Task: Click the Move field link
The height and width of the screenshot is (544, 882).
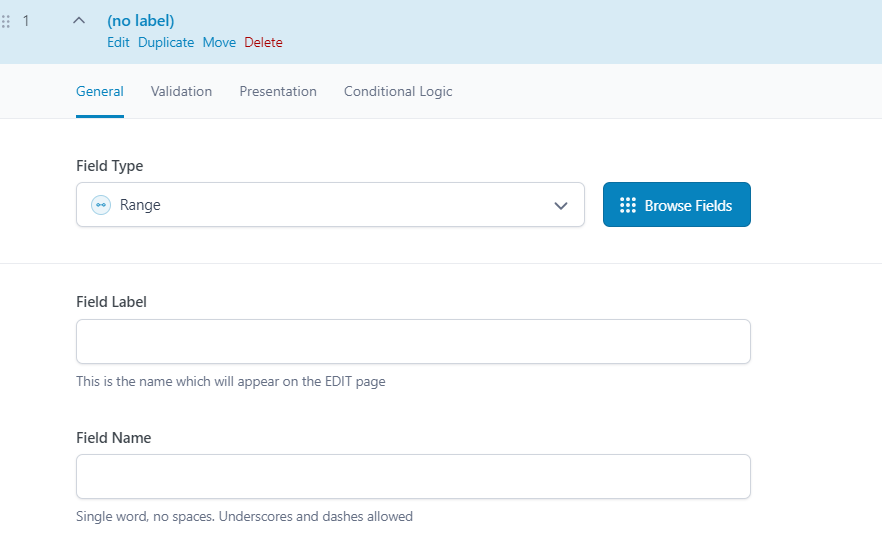Action: click(x=219, y=43)
